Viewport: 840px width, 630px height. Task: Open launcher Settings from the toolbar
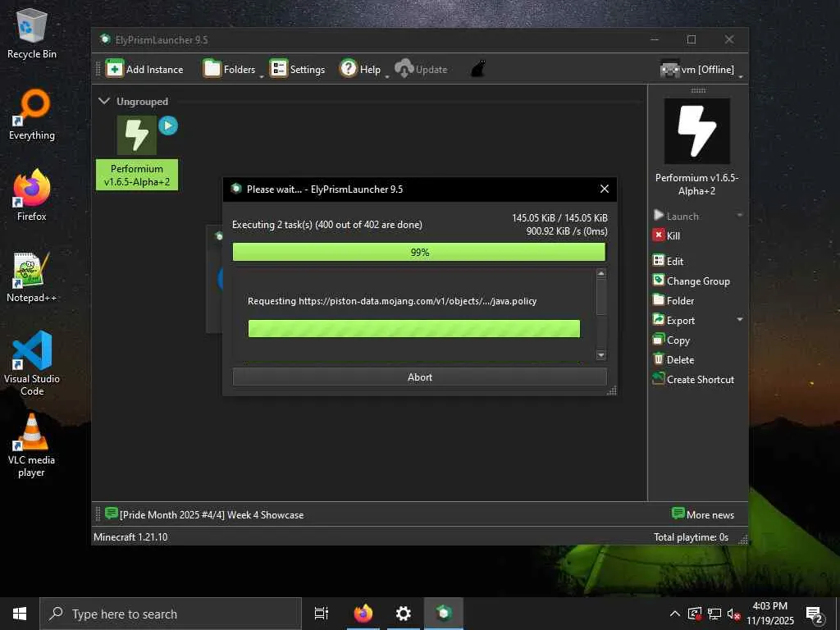pyautogui.click(x=297, y=69)
